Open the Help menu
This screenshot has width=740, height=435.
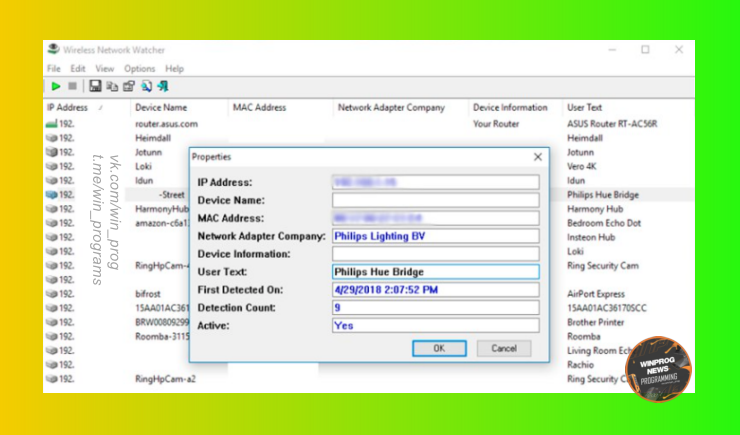pyautogui.click(x=174, y=69)
